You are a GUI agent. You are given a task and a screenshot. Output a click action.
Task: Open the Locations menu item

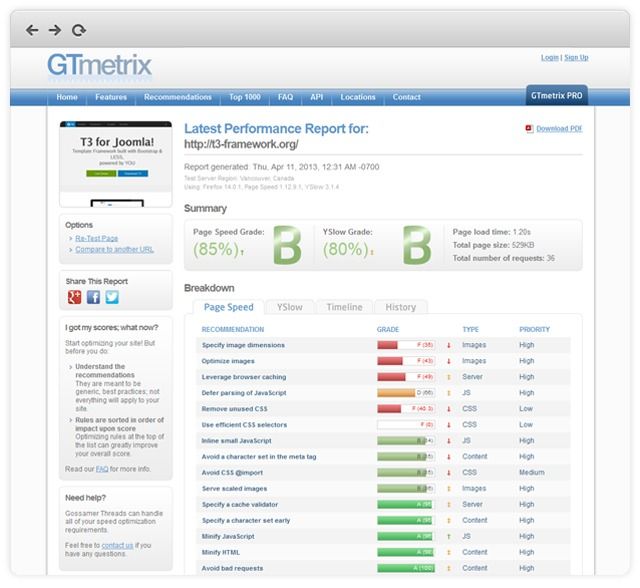click(x=358, y=97)
